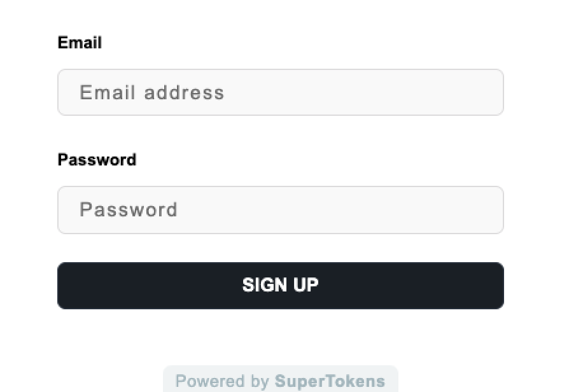Place cursor in the Email text box

[x=280, y=92]
